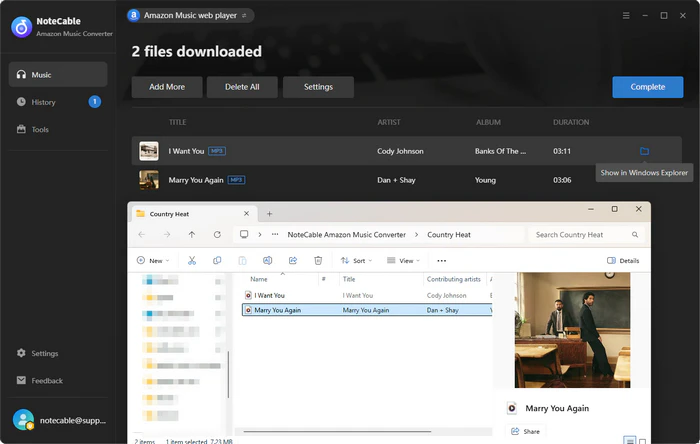This screenshot has width=700, height=444.
Task: Switch to the details list view icon
Action: [x=629, y=440]
